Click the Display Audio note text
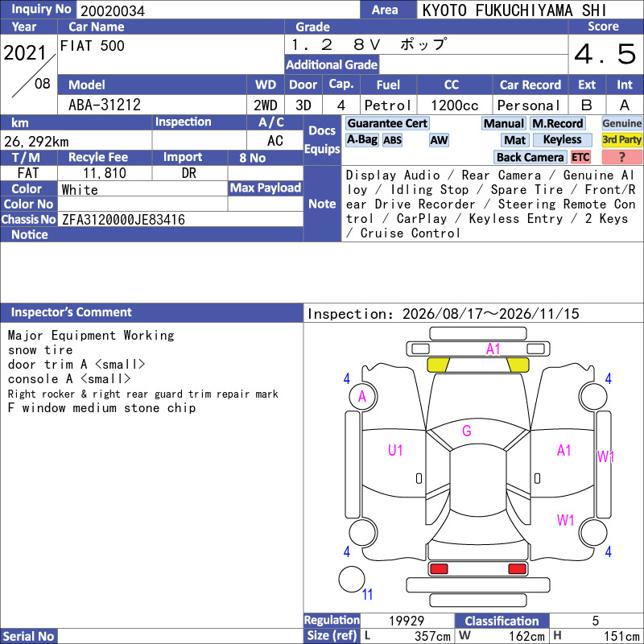The image size is (644, 644). pyautogui.click(x=393, y=175)
